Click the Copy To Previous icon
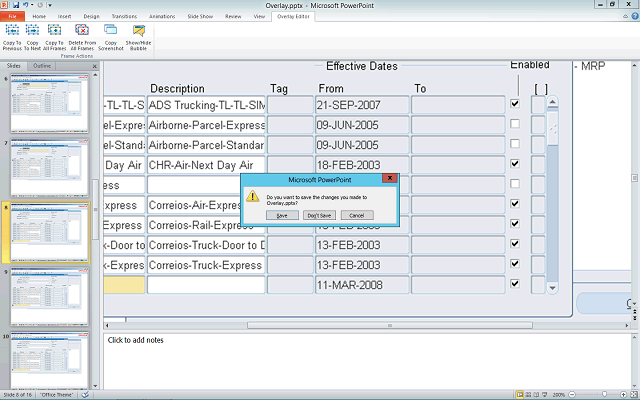Screen dimensions: 640x400 [x=12, y=33]
